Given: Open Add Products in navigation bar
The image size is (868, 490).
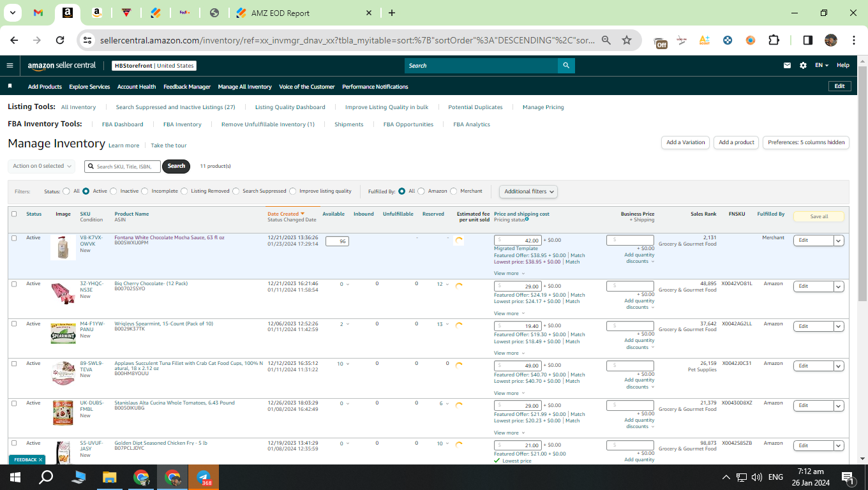Looking at the screenshot, I should [x=45, y=87].
